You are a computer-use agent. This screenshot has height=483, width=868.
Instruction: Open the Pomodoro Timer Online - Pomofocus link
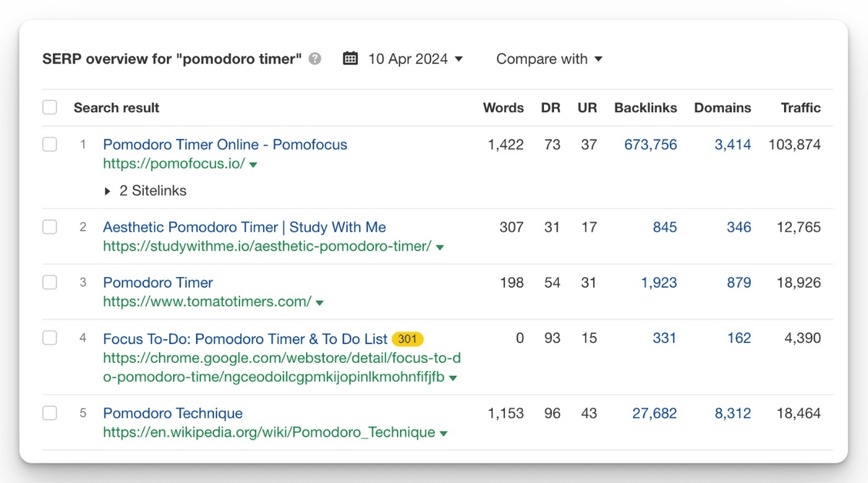coord(225,145)
